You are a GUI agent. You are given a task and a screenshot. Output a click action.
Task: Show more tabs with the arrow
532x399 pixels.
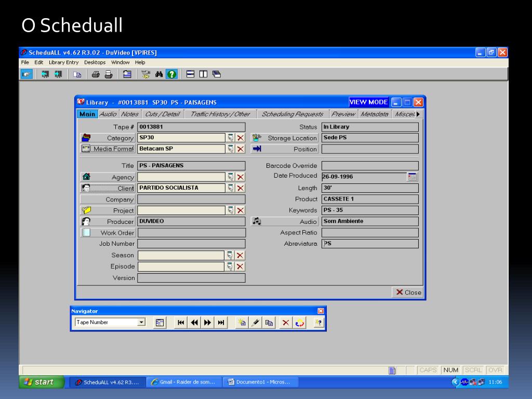[x=418, y=114]
